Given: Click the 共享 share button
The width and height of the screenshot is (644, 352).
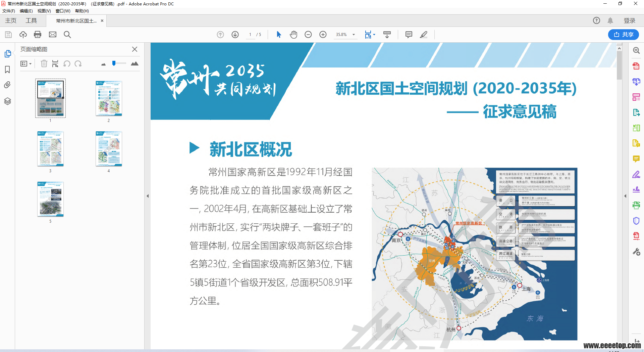Looking at the screenshot, I should [x=624, y=35].
